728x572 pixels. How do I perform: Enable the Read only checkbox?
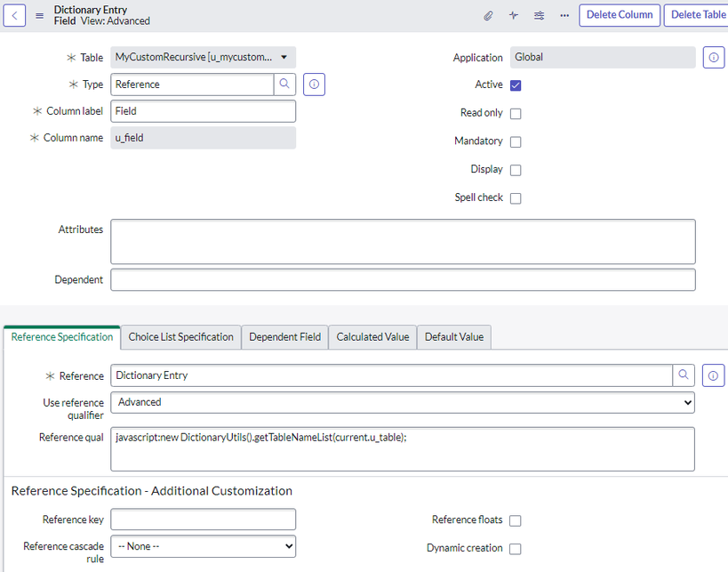516,113
